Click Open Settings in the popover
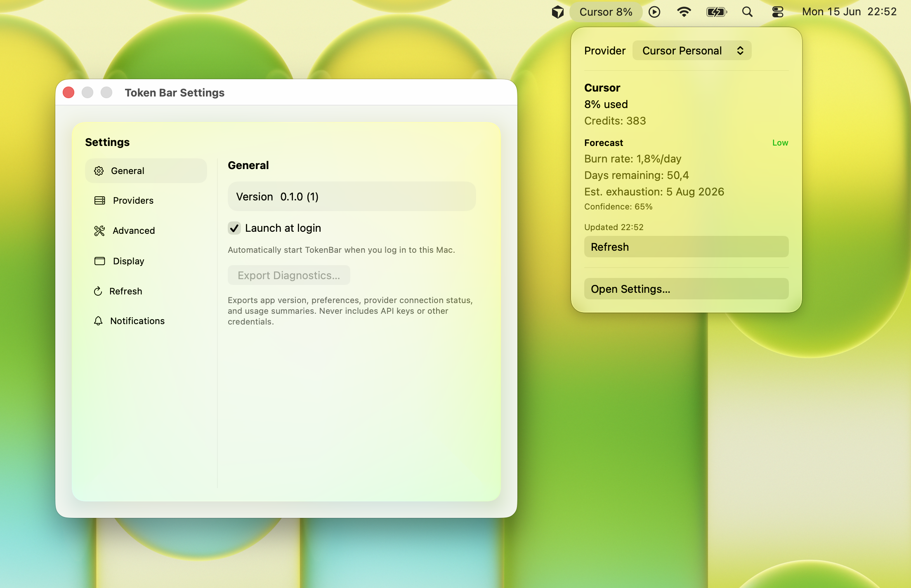This screenshot has height=588, width=911. pos(686,289)
